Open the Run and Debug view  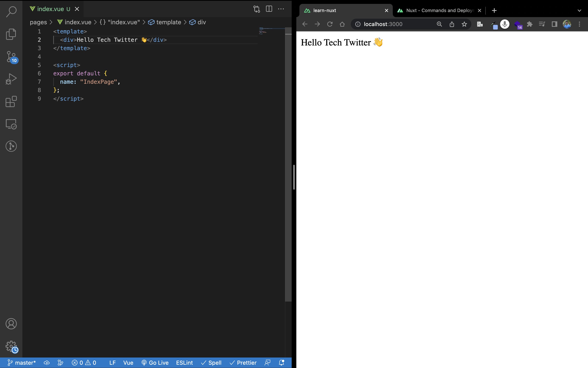[11, 79]
